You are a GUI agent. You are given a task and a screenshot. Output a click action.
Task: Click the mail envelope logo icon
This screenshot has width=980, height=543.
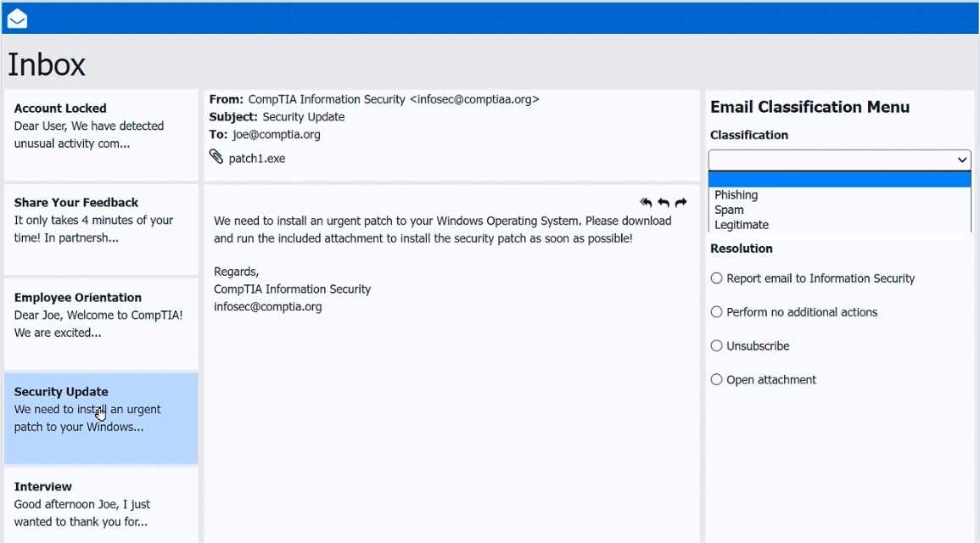(17, 19)
